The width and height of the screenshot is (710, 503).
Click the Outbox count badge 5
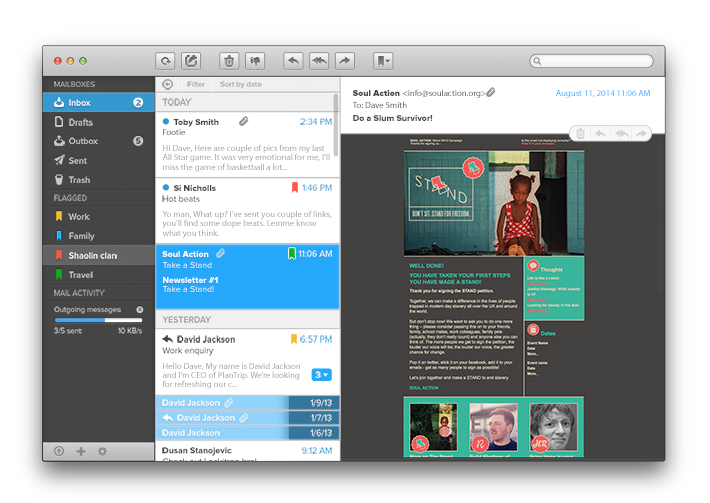[138, 141]
